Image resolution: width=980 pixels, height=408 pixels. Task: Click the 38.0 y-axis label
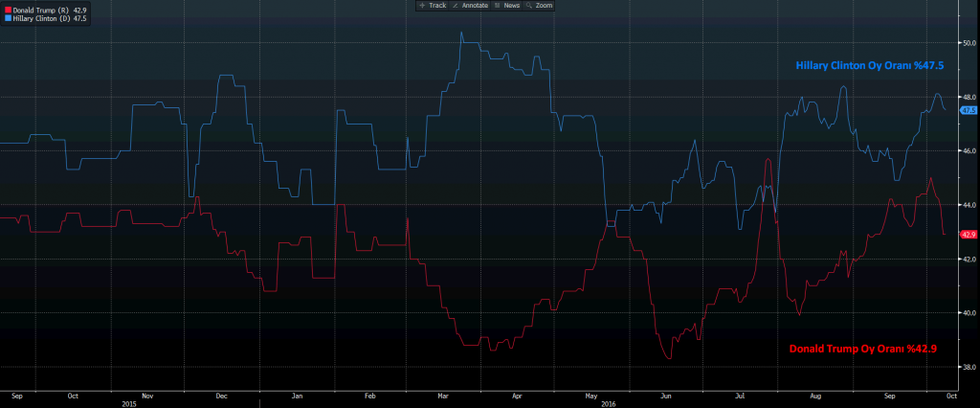(x=969, y=368)
